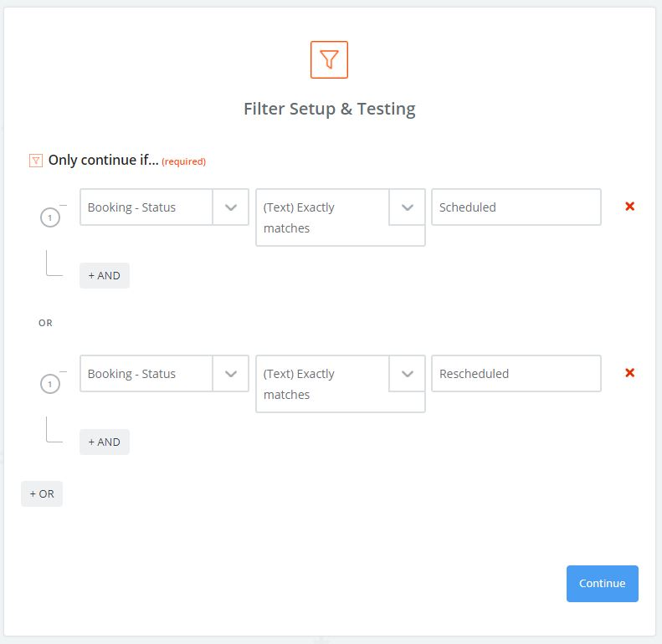The height and width of the screenshot is (644, 662).
Task: Click the Exactly matches condition in second rule
Action: click(x=322, y=384)
